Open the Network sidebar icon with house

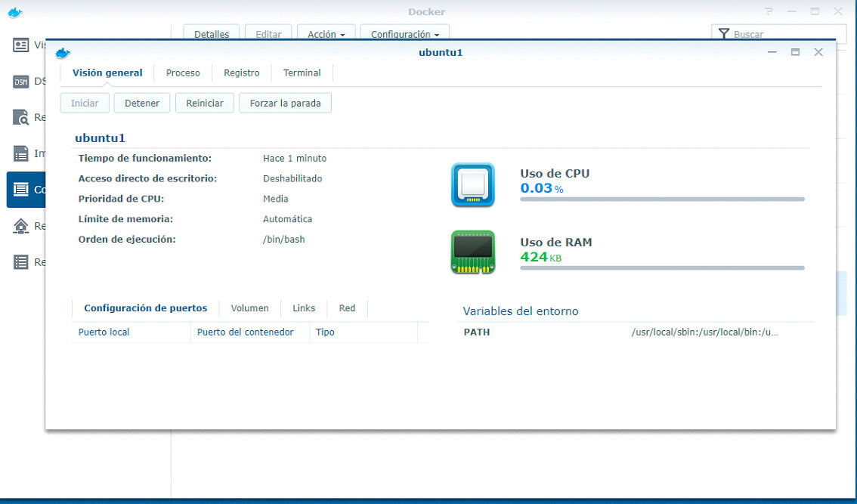pyautogui.click(x=20, y=226)
